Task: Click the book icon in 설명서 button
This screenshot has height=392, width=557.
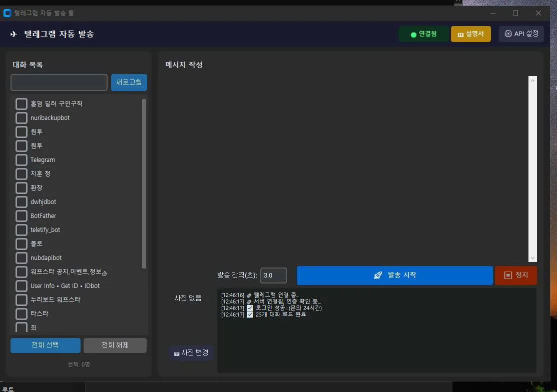Action: (x=461, y=34)
